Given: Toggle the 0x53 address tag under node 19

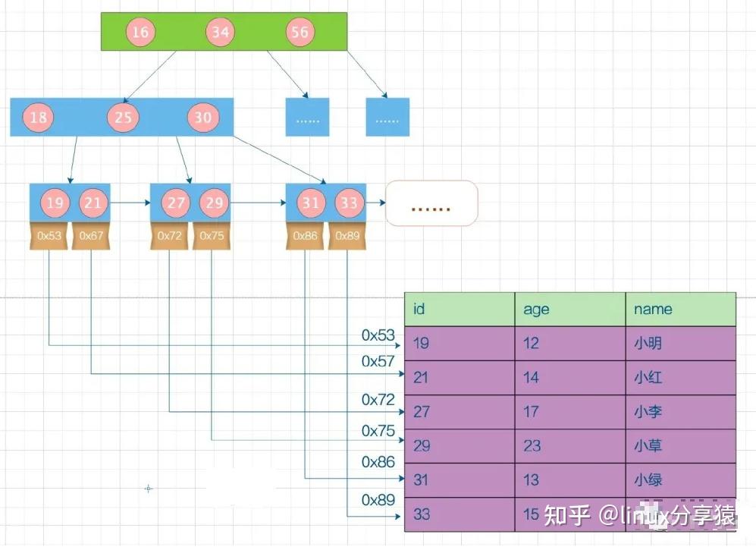Looking at the screenshot, I should point(49,235).
